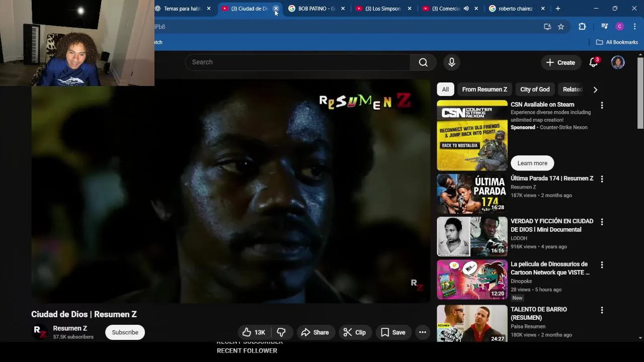Like the video with thumbs up
Viewport: 644px width, 362px height.
click(x=254, y=332)
